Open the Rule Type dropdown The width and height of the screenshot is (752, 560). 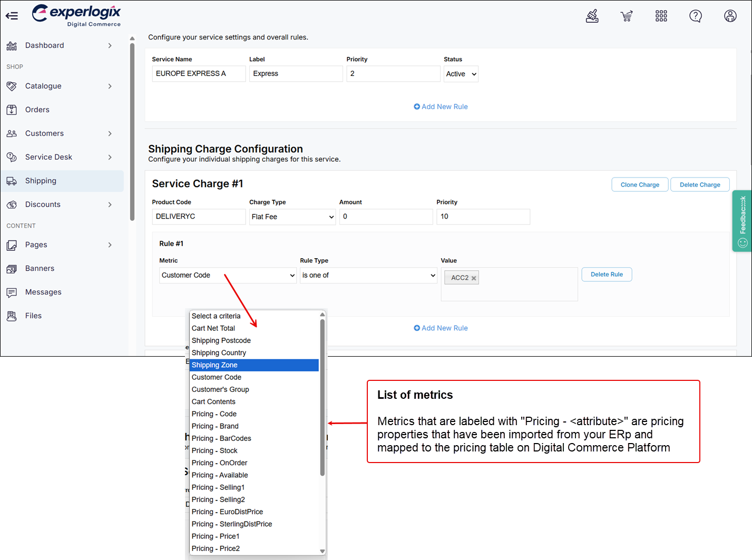pyautogui.click(x=368, y=276)
